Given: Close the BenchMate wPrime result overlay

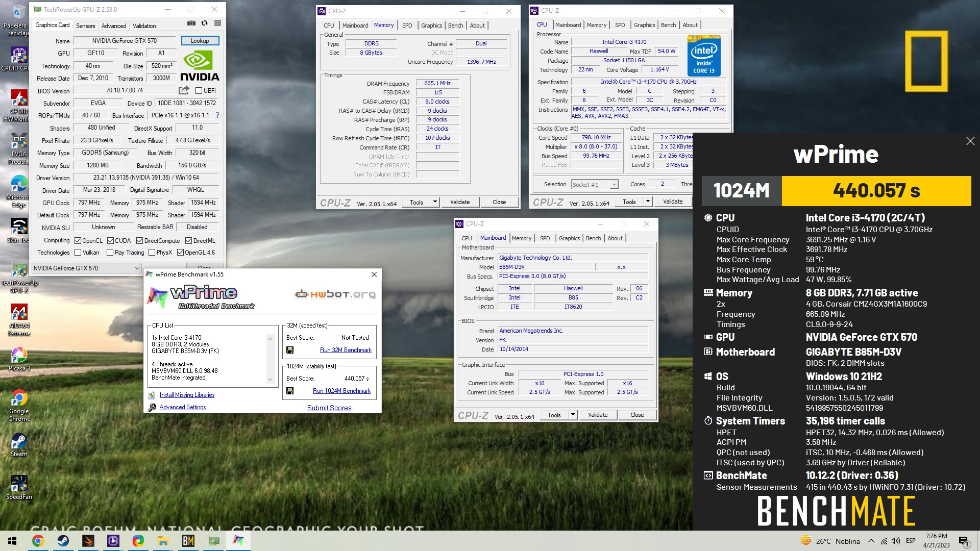Looking at the screenshot, I should (x=970, y=141).
